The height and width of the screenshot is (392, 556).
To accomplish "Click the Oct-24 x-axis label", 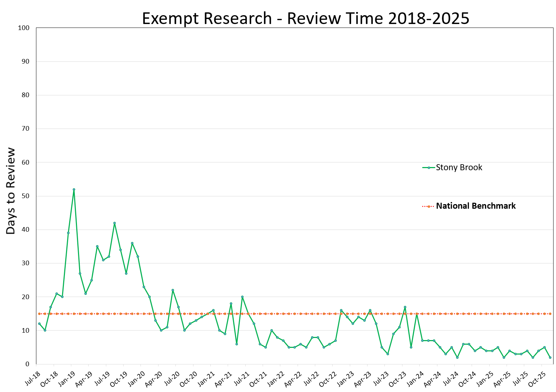I will [467, 379].
